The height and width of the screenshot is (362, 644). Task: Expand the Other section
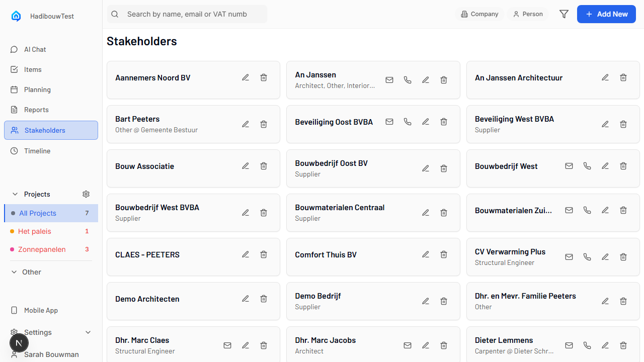pyautogui.click(x=14, y=271)
